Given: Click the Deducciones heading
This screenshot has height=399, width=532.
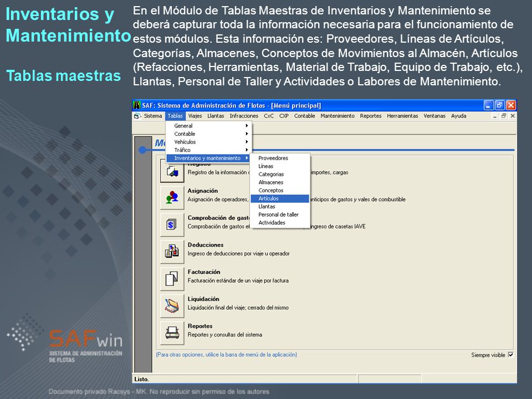Looking at the screenshot, I should pos(206,245).
